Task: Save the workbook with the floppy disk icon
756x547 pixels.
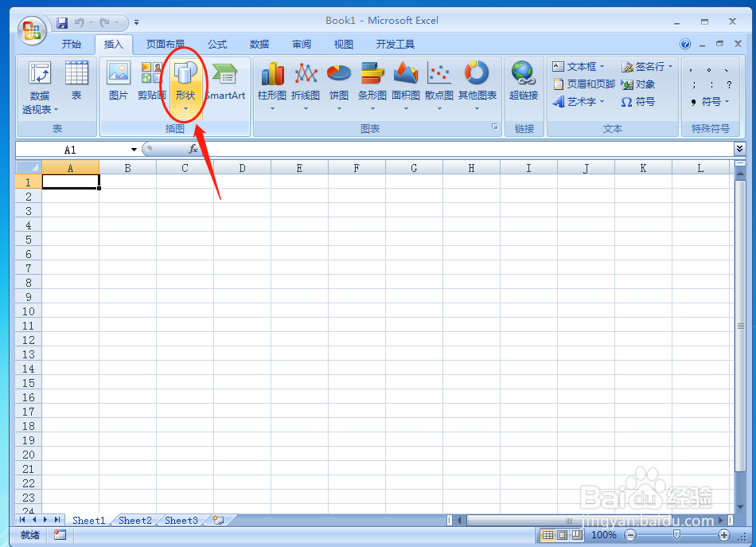Action: (x=62, y=22)
